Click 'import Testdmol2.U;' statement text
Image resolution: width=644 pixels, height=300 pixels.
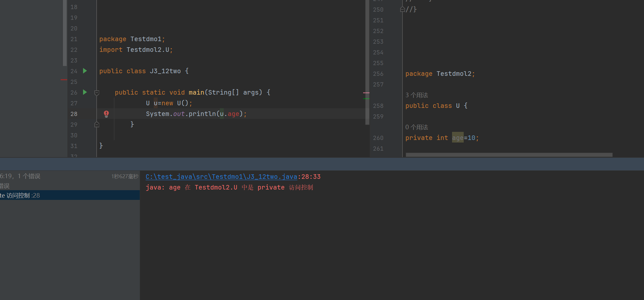click(136, 50)
